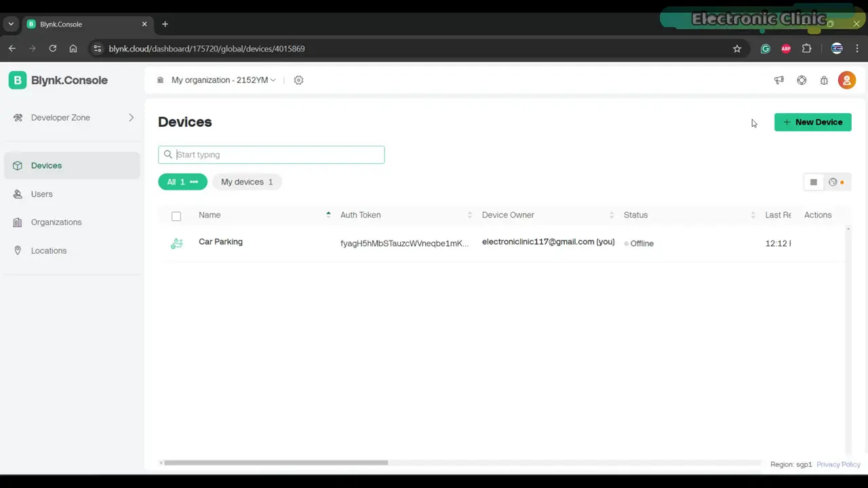868x488 pixels.
Task: Switch to map view
Action: tap(836, 182)
